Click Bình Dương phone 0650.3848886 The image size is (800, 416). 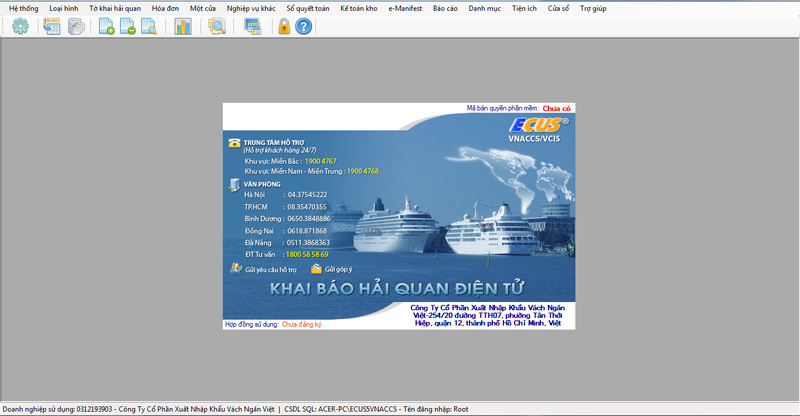pos(309,218)
